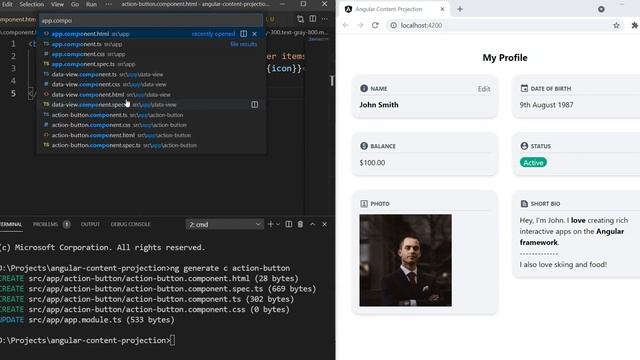The height and width of the screenshot is (360, 640).
Task: Open data-view.component.spec.ts to the side
Action: tap(255, 104)
